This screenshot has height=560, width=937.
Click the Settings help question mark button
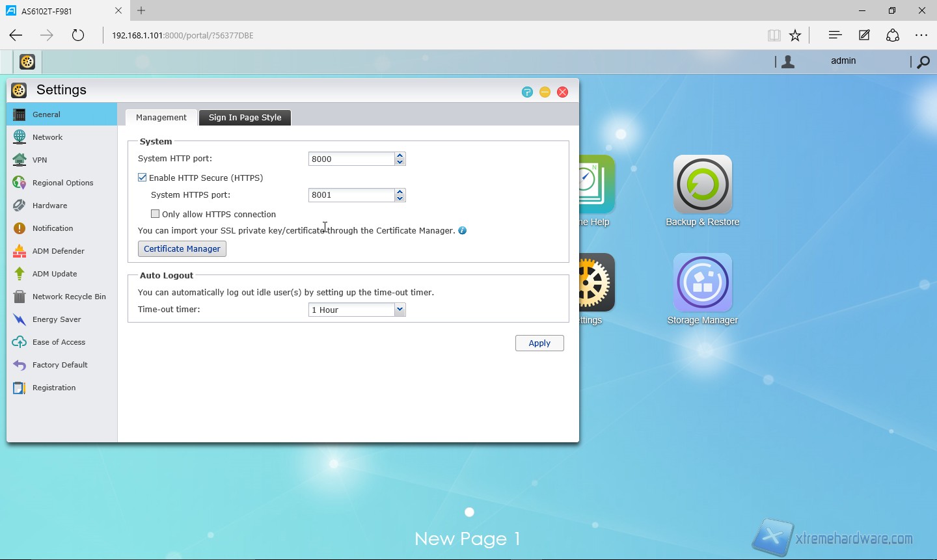point(527,92)
